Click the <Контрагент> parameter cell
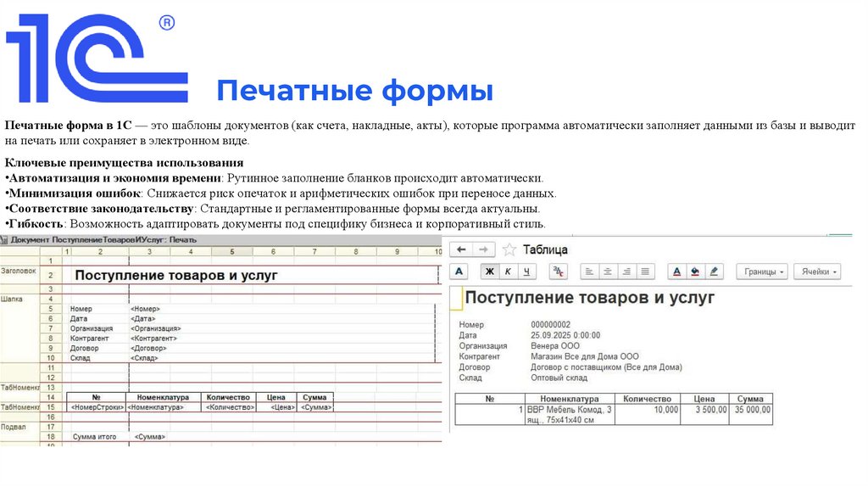This screenshot has width=868, height=487. point(153,339)
